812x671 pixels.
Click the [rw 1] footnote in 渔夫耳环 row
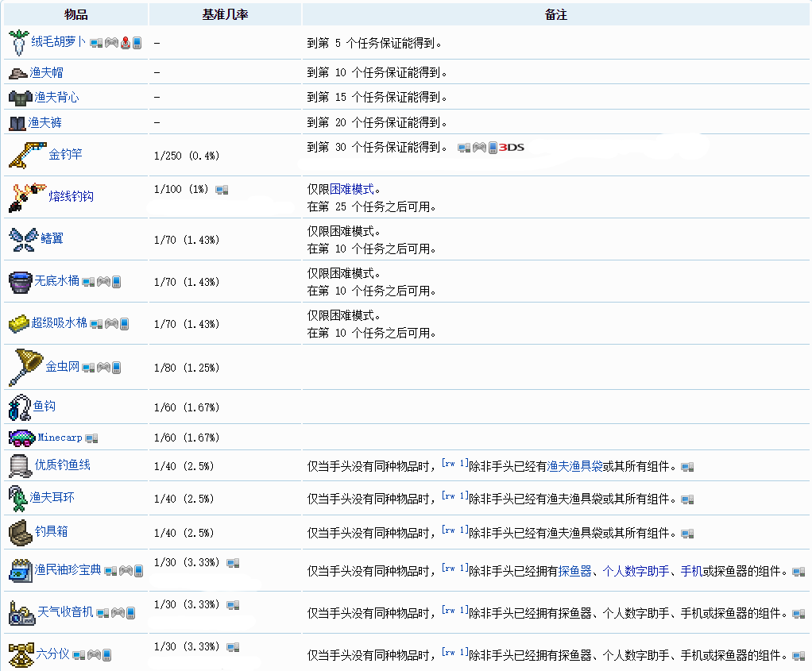click(x=455, y=496)
